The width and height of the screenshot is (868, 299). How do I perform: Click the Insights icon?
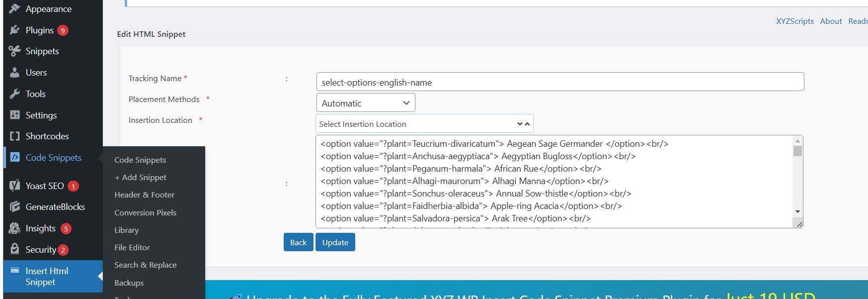click(x=15, y=228)
